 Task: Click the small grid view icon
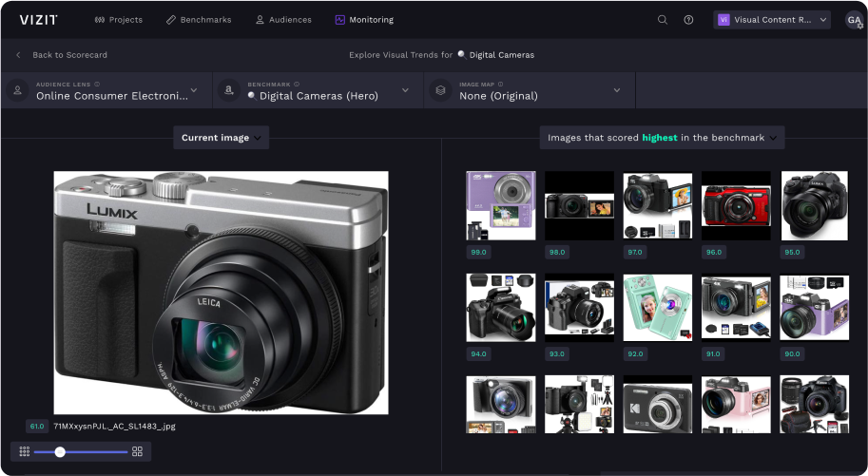tap(24, 451)
